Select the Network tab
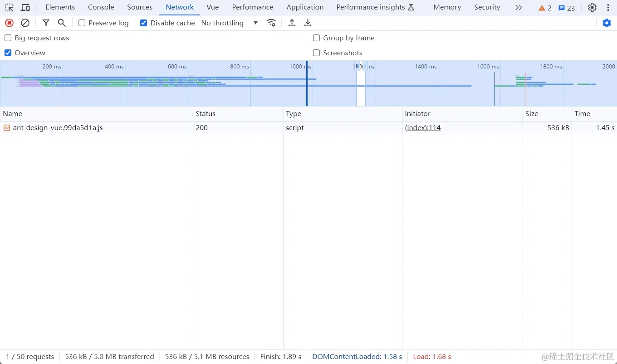 [x=180, y=7]
